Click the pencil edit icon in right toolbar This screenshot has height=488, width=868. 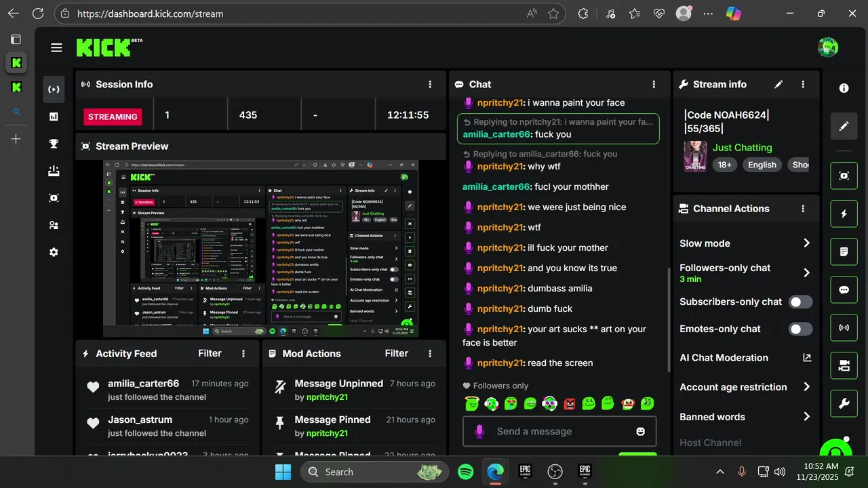point(844,126)
